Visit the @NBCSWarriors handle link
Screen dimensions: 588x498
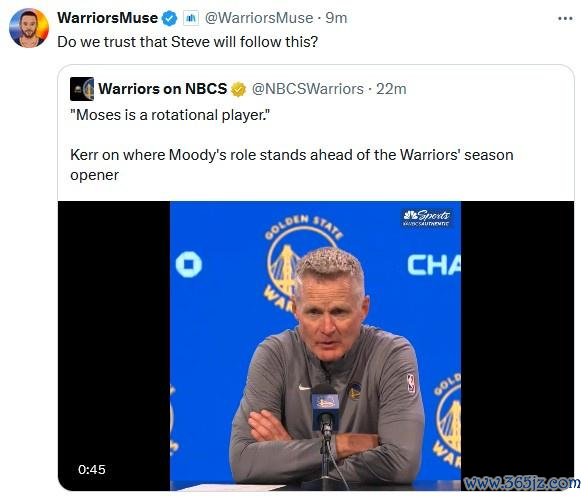pos(308,89)
